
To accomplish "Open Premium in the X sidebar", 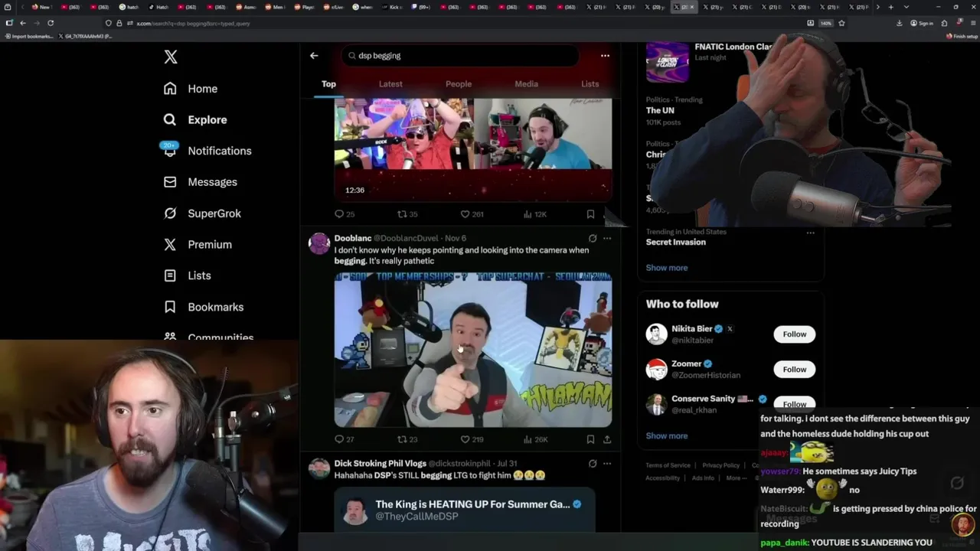I will (198, 245).
